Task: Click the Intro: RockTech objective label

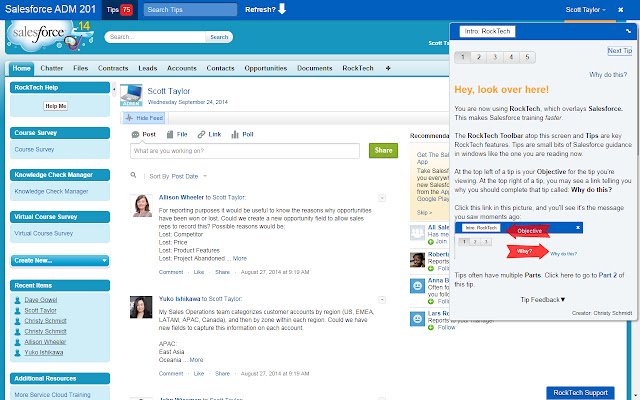Action: pyautogui.click(x=487, y=31)
